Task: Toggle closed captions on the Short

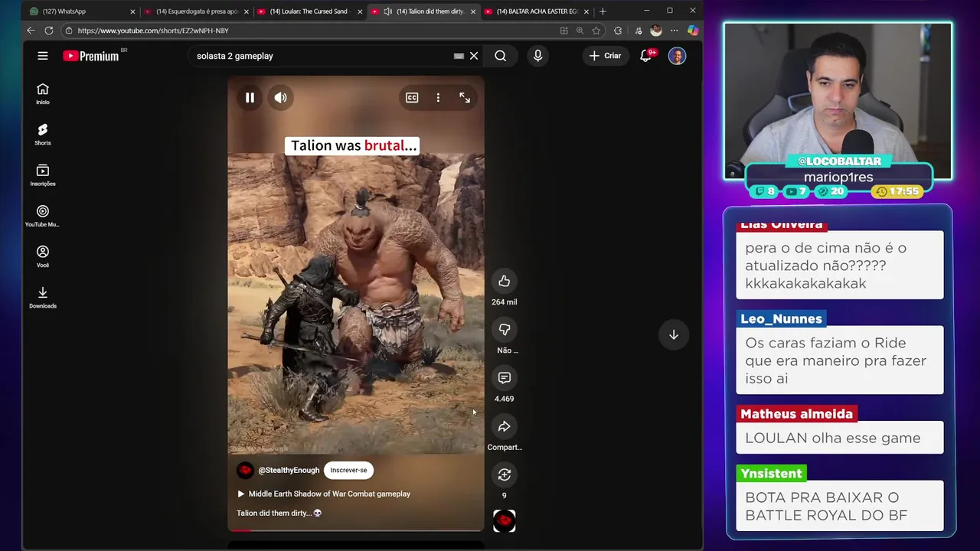Action: (412, 97)
